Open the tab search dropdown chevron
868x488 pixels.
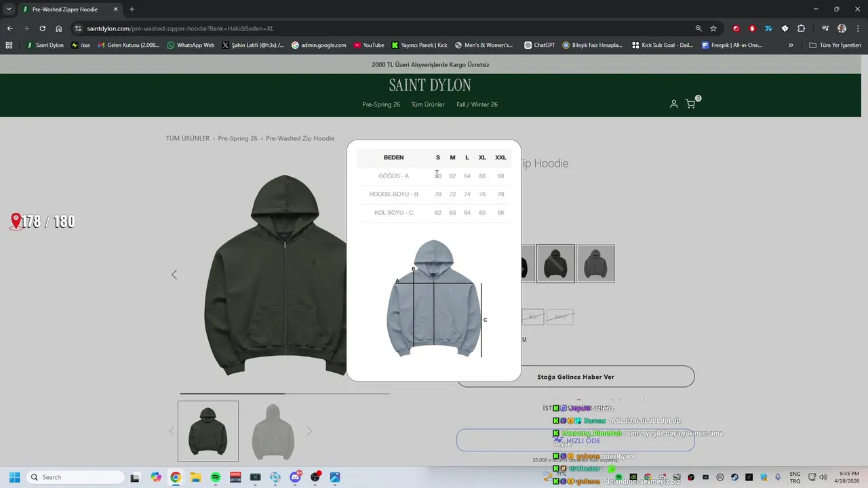[x=9, y=9]
